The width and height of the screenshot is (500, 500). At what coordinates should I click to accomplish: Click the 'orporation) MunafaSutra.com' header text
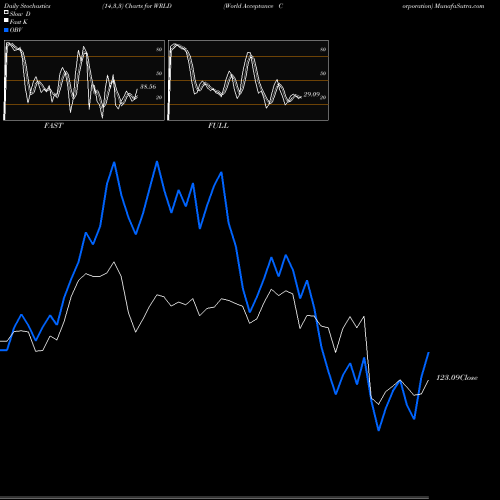pos(443,6)
